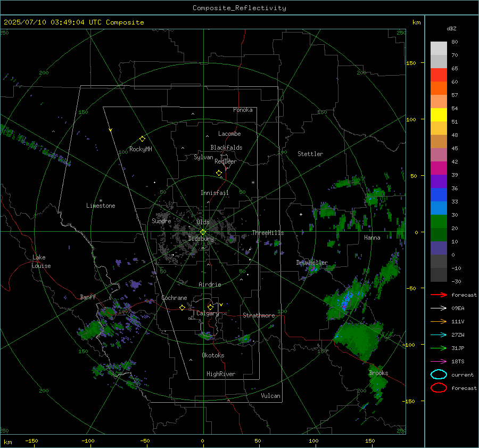Click the Drumheller city label

tap(312, 263)
